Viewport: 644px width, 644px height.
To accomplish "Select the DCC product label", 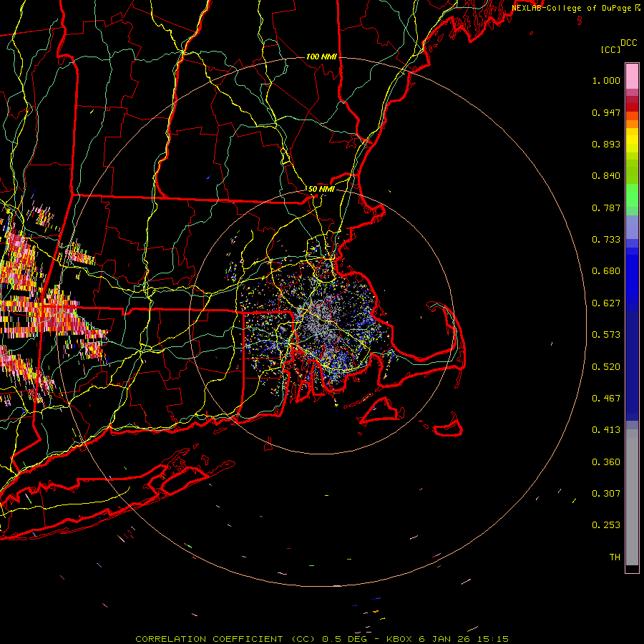I will click(628, 43).
